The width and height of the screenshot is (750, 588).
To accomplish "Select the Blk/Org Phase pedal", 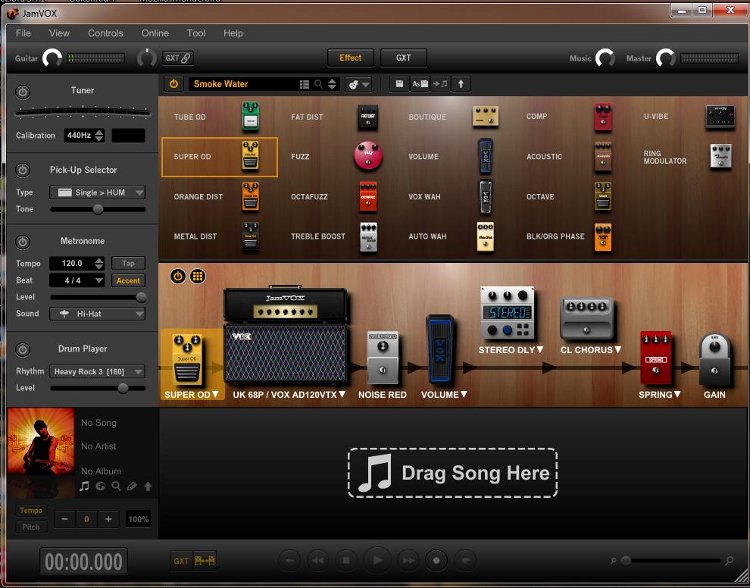I will point(603,236).
